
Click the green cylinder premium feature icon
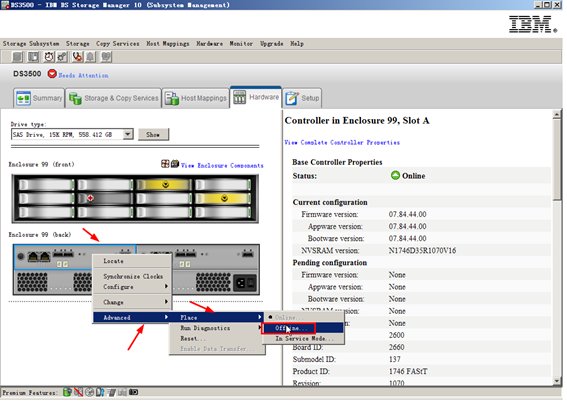click(67, 392)
